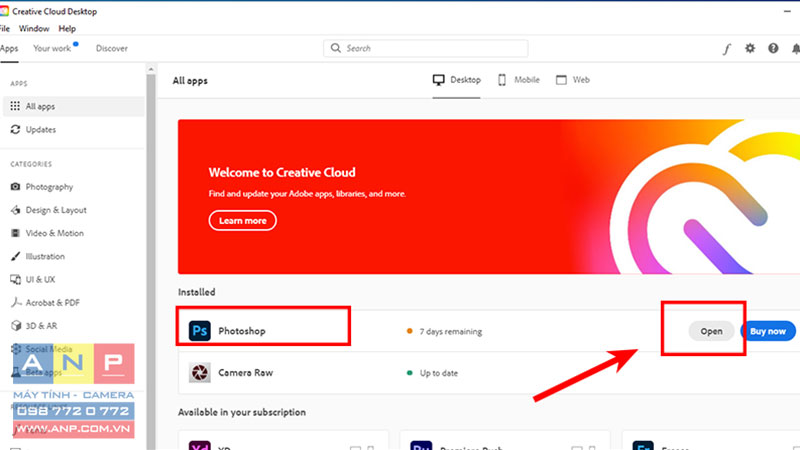Click the sidebar vertical scrollbar

click(151, 260)
